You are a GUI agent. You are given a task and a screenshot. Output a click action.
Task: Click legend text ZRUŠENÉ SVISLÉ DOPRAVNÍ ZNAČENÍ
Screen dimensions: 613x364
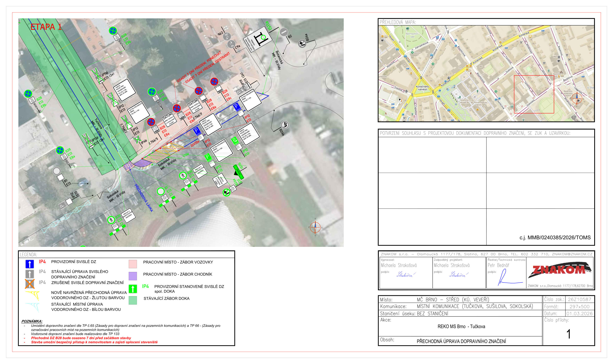pos(87,283)
